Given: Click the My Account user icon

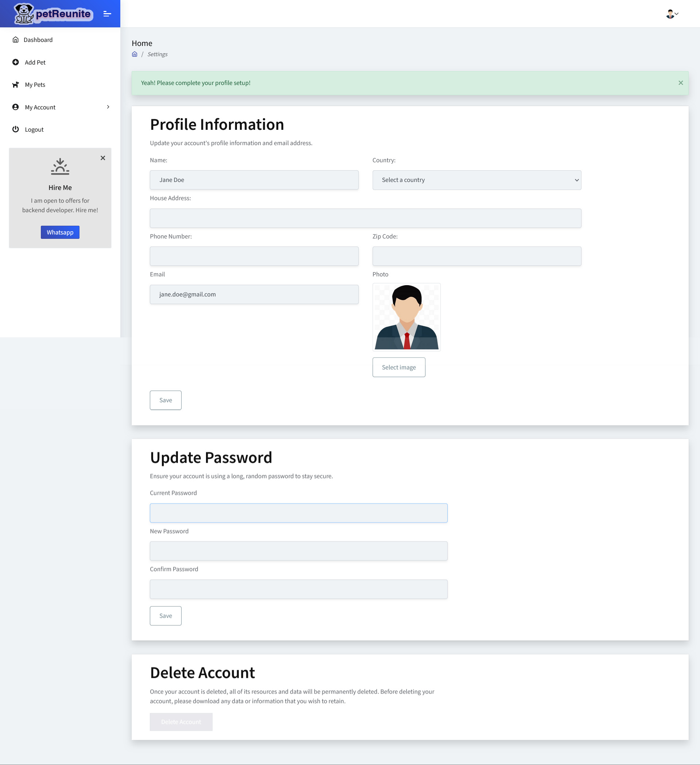Looking at the screenshot, I should 16,107.
